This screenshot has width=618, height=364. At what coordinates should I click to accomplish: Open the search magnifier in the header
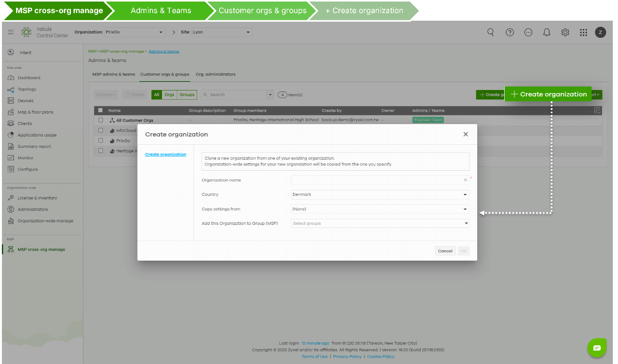tap(490, 32)
